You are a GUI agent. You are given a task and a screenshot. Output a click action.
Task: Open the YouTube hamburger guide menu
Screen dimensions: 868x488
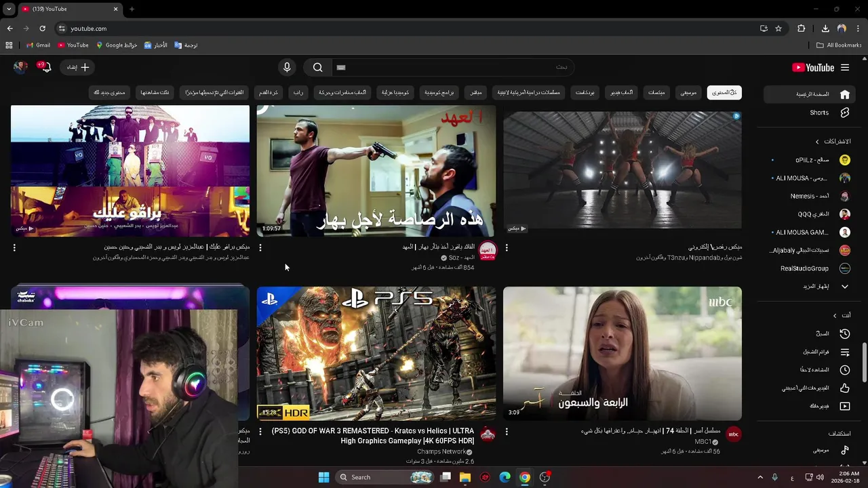click(845, 67)
